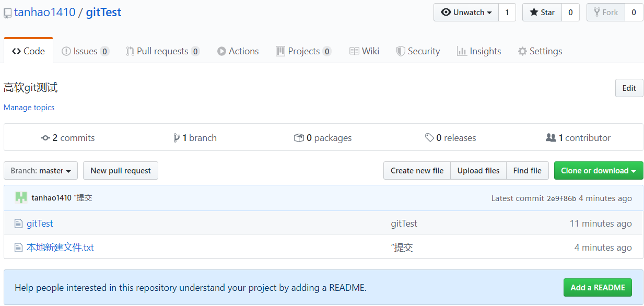This screenshot has height=306, width=644.
Task: Open the Pull requests tab
Action: [x=162, y=51]
